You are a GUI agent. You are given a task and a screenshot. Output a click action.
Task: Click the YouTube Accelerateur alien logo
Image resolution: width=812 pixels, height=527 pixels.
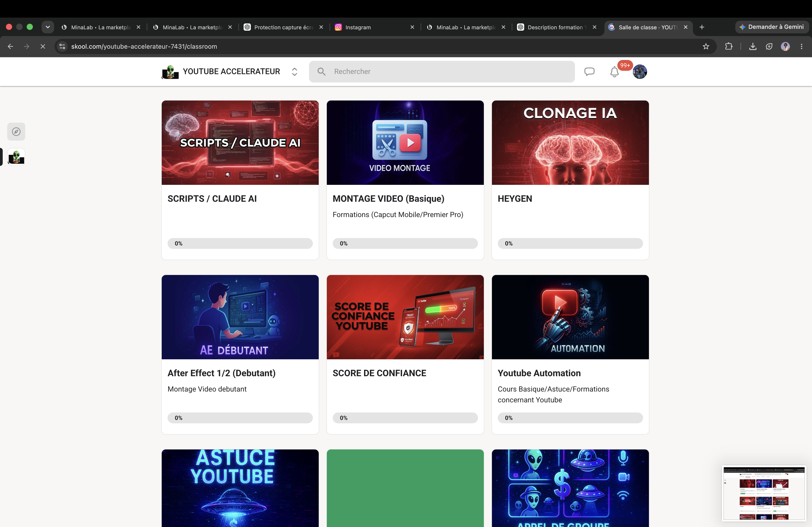[170, 72]
